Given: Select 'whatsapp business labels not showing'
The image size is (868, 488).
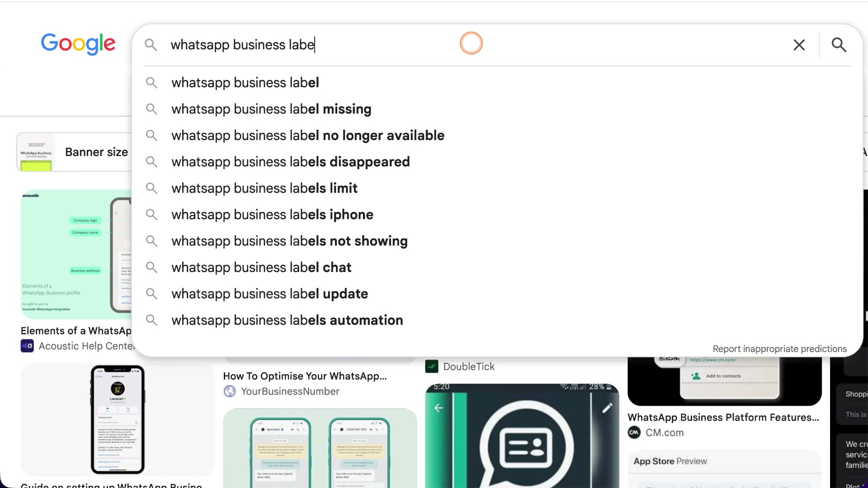Looking at the screenshot, I should point(497,241).
